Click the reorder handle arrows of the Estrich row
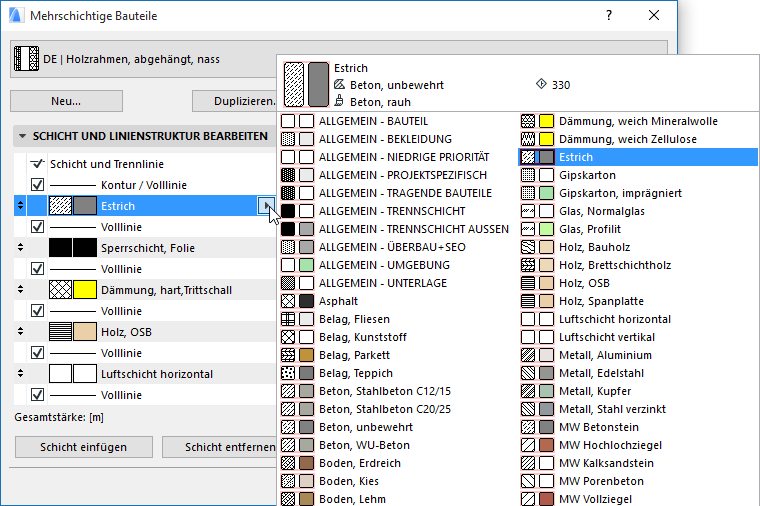760x506 pixels. pyautogui.click(x=20, y=206)
